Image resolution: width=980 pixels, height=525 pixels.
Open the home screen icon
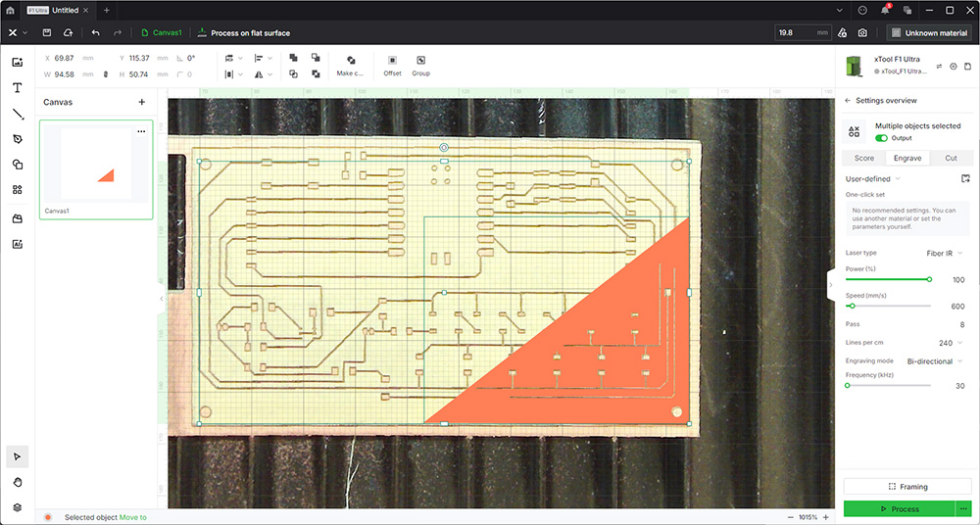coord(10,11)
